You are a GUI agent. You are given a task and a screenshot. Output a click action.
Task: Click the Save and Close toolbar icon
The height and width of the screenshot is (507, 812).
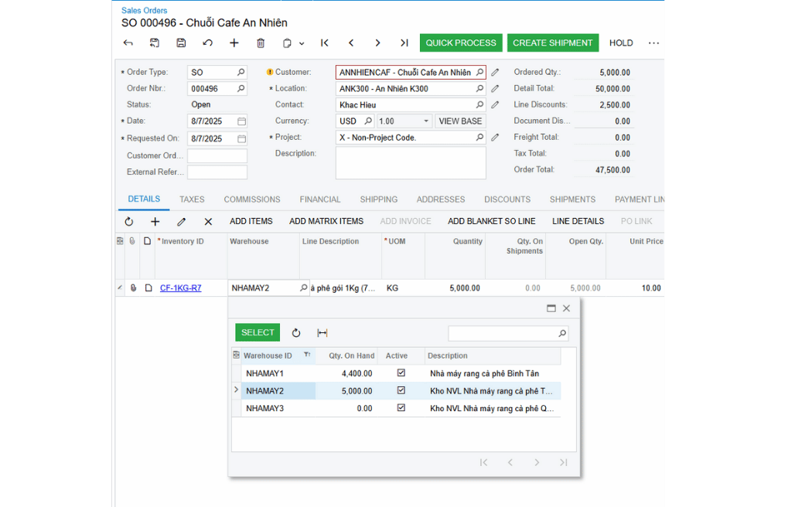(155, 43)
